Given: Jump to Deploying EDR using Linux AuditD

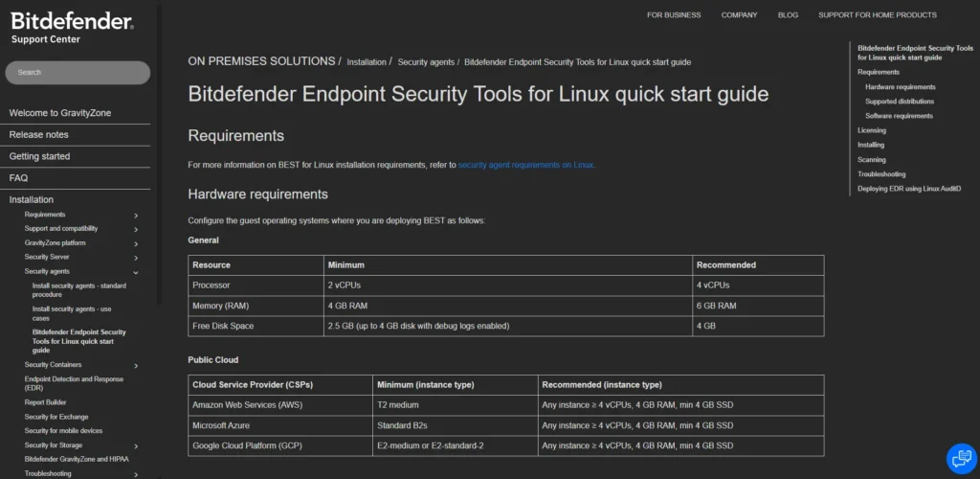Looking at the screenshot, I should [909, 189].
